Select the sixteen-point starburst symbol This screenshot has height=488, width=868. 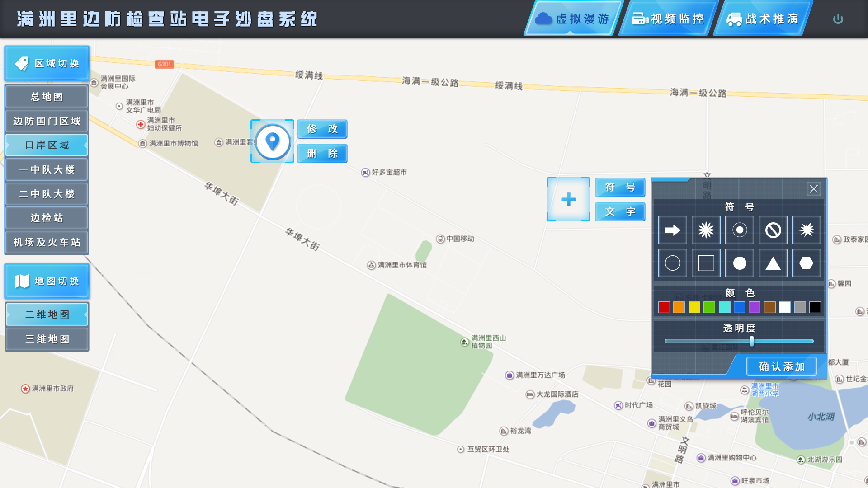click(706, 230)
